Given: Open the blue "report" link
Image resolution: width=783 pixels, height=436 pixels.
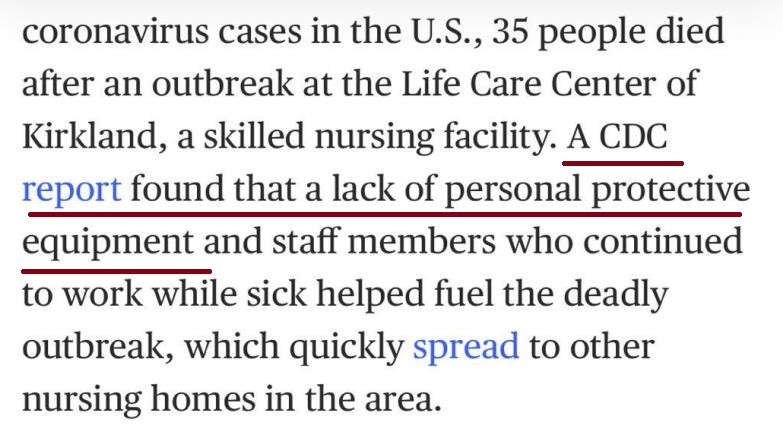Looking at the screenshot, I should pos(72,189).
